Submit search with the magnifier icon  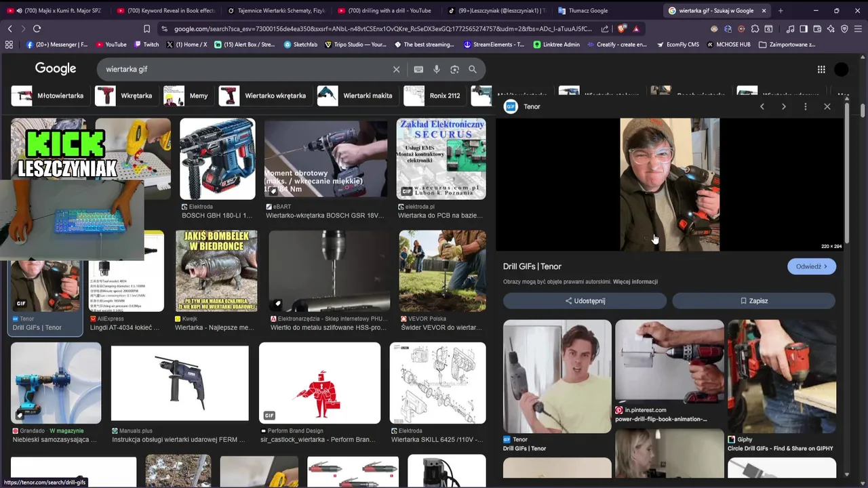[x=473, y=69]
